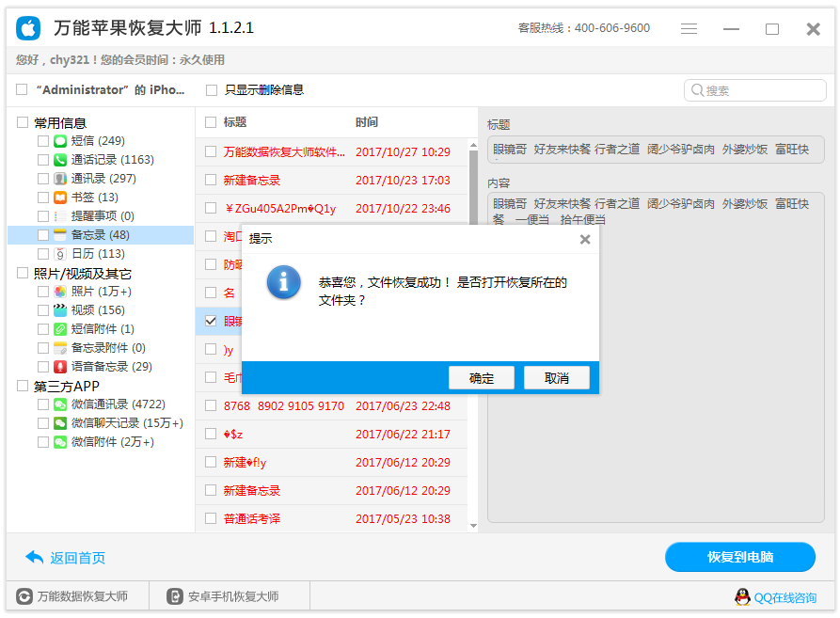This screenshot has height=618, width=840.
Task: Select the 万能数据恢复大师软件 note row
Action: (331, 151)
